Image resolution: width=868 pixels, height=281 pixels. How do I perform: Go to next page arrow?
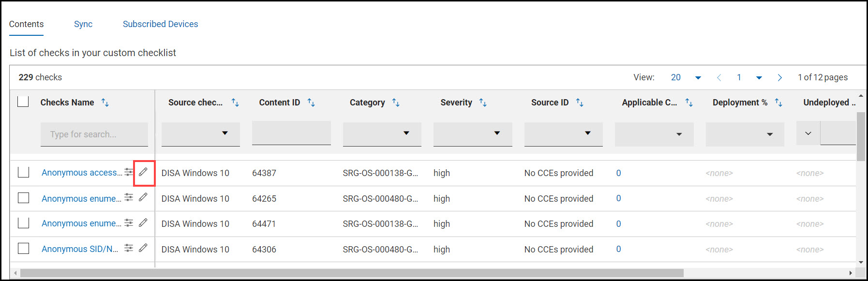point(779,77)
